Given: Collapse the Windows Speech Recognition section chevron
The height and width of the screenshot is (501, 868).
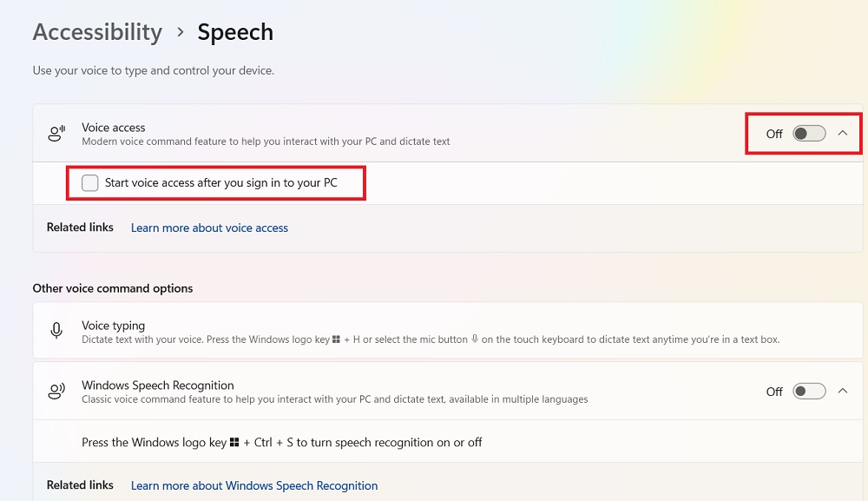Looking at the screenshot, I should [842, 391].
